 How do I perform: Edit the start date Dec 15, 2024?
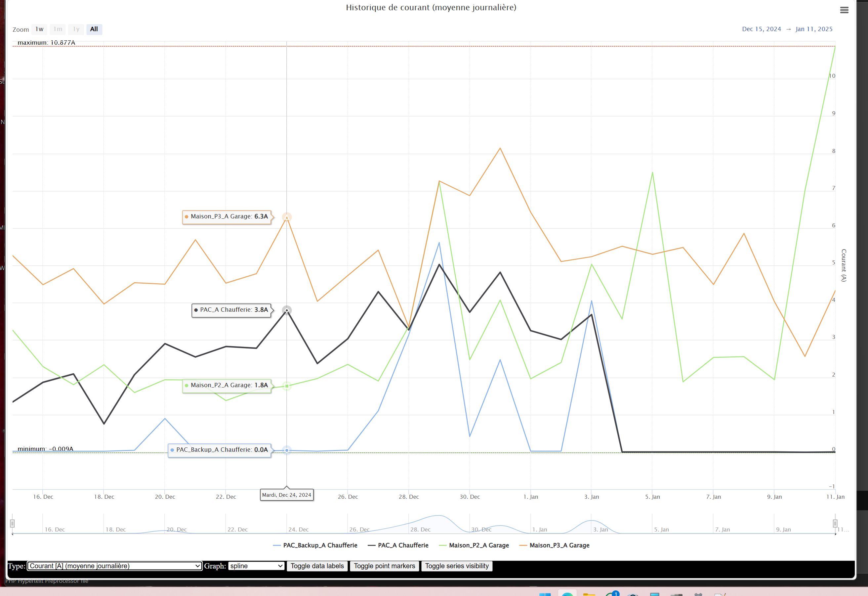tap(762, 29)
